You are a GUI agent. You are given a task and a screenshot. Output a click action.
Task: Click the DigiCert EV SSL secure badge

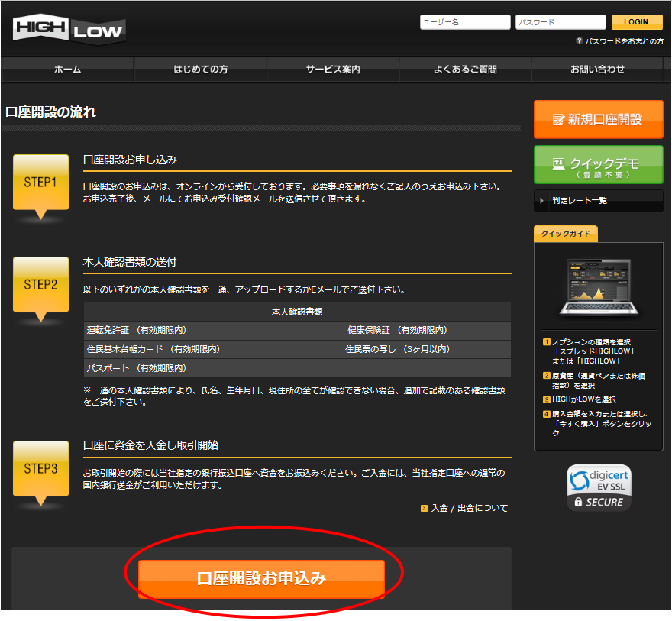tap(599, 487)
